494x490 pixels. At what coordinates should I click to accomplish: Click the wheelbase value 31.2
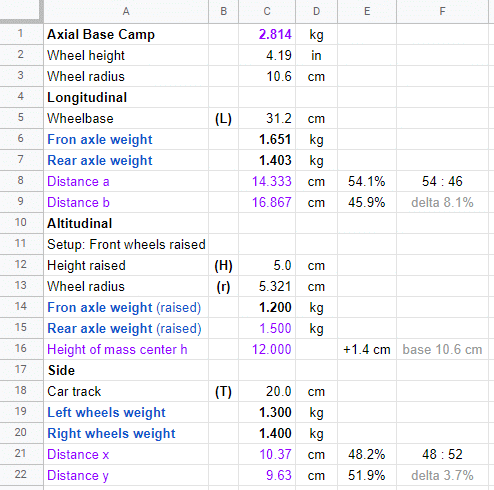(267, 118)
